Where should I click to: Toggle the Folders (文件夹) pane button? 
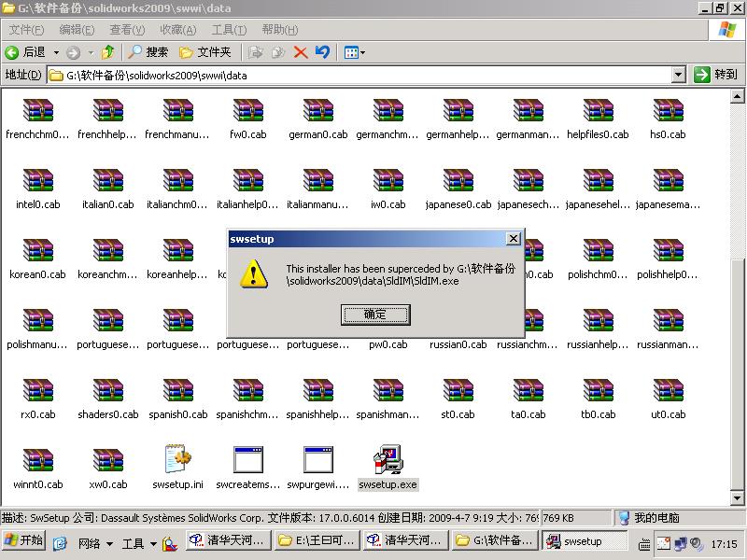(204, 52)
